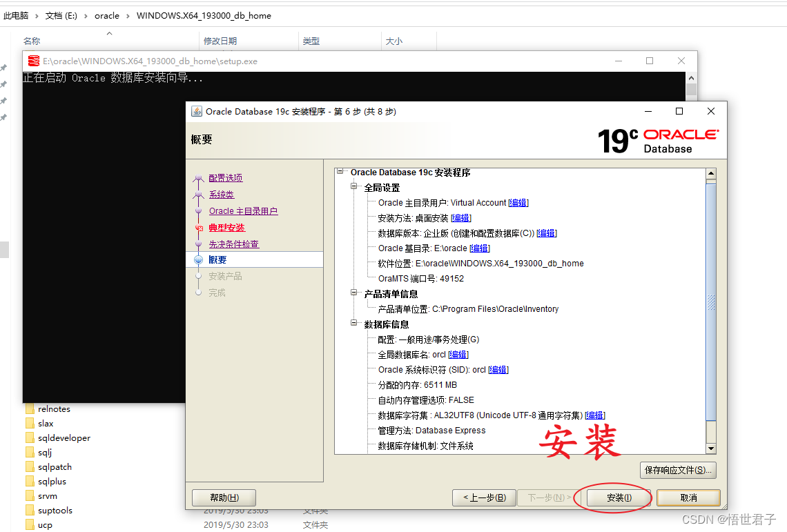Click summary tree scrollbar down arrow
787x532 pixels.
pyautogui.click(x=710, y=449)
